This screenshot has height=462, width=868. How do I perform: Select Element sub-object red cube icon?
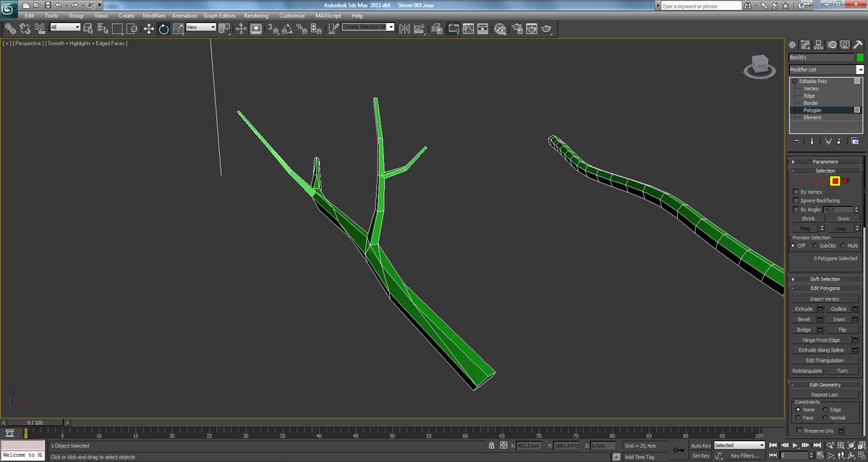tap(845, 181)
